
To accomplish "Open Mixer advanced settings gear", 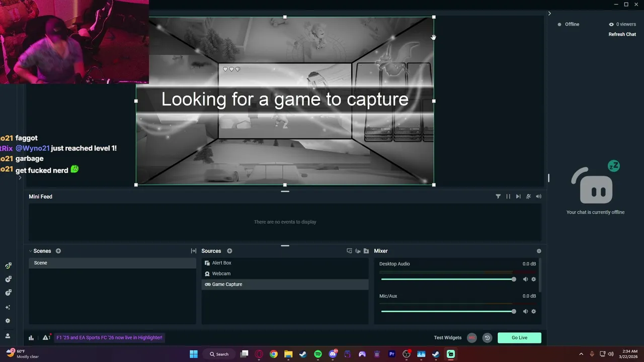I will 539,251.
